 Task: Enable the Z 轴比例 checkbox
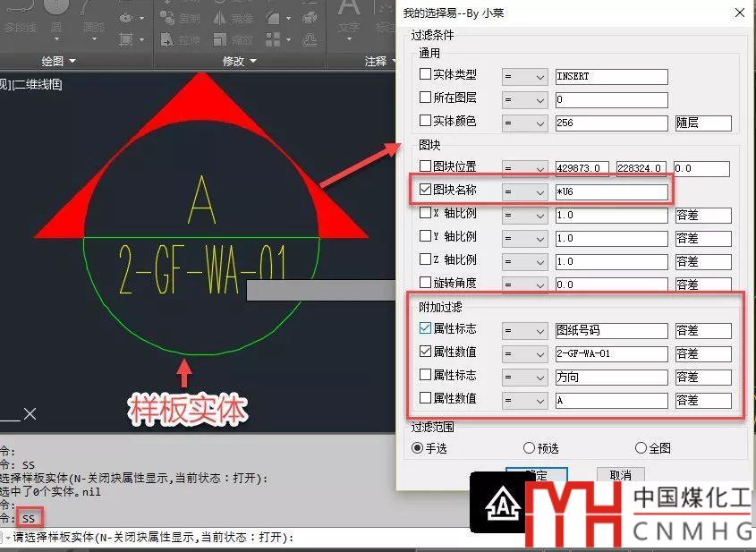tap(425, 259)
